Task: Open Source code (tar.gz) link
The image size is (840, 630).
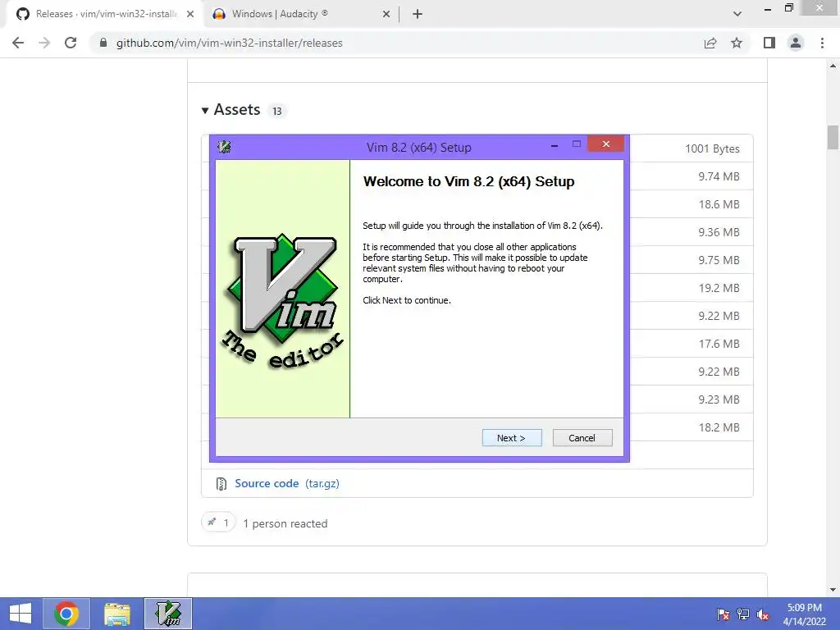Action: [x=286, y=483]
